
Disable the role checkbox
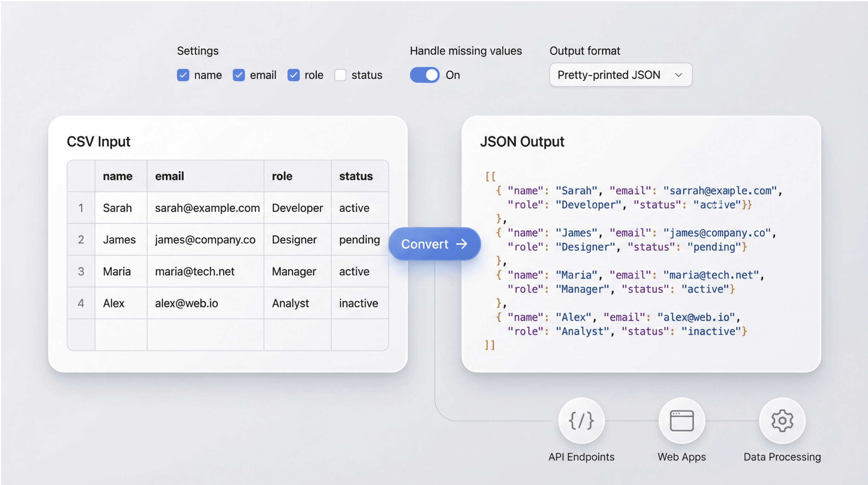point(293,75)
